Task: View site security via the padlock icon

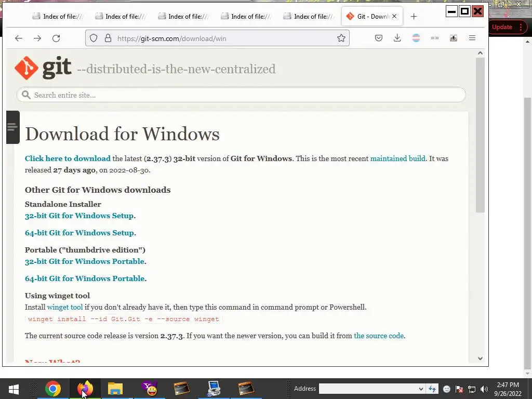Action: pos(108,38)
